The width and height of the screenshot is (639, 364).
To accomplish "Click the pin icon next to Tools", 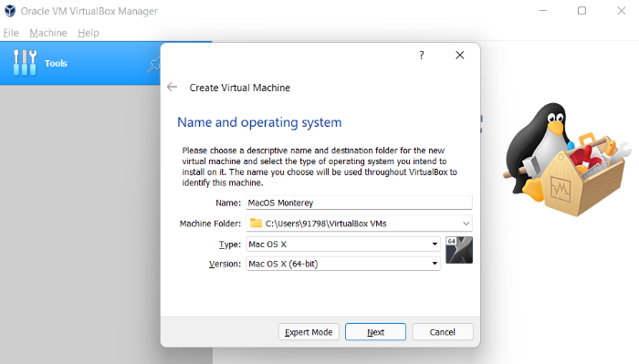I will [x=153, y=65].
